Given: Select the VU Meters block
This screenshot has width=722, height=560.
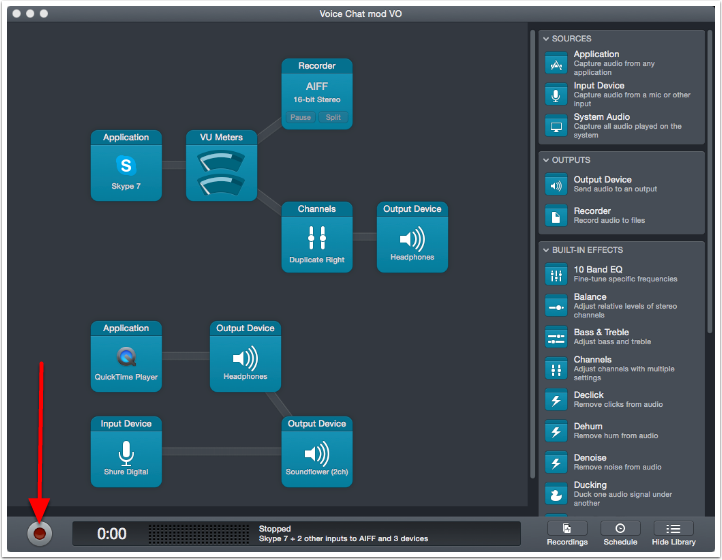Looking at the screenshot, I should click(x=221, y=165).
